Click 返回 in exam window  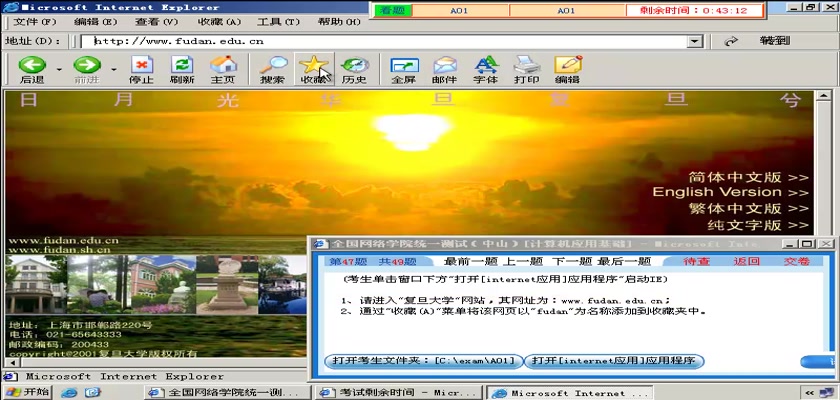747,261
